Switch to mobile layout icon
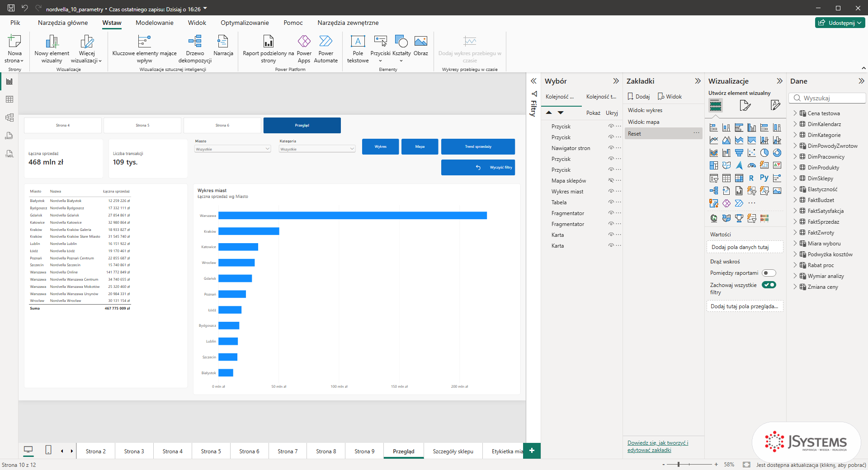 click(x=48, y=450)
